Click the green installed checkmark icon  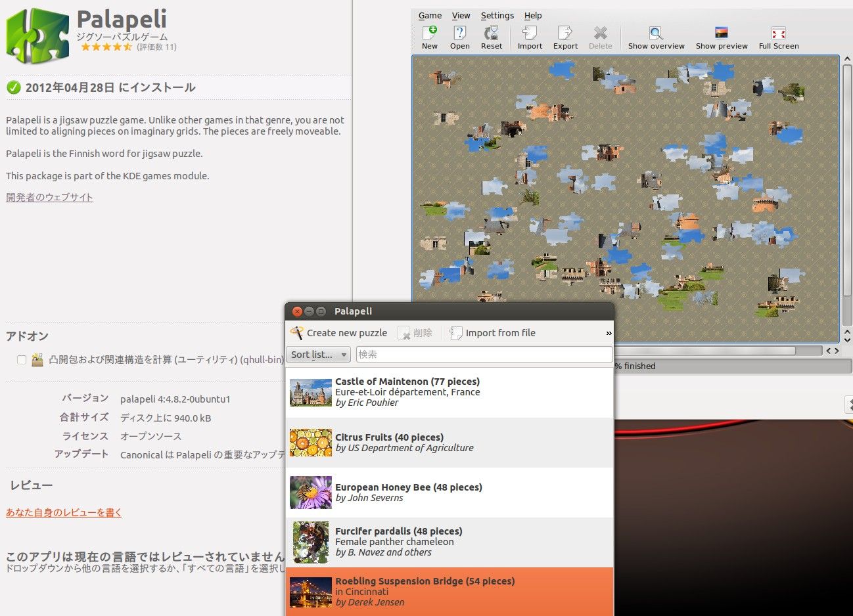(13, 87)
